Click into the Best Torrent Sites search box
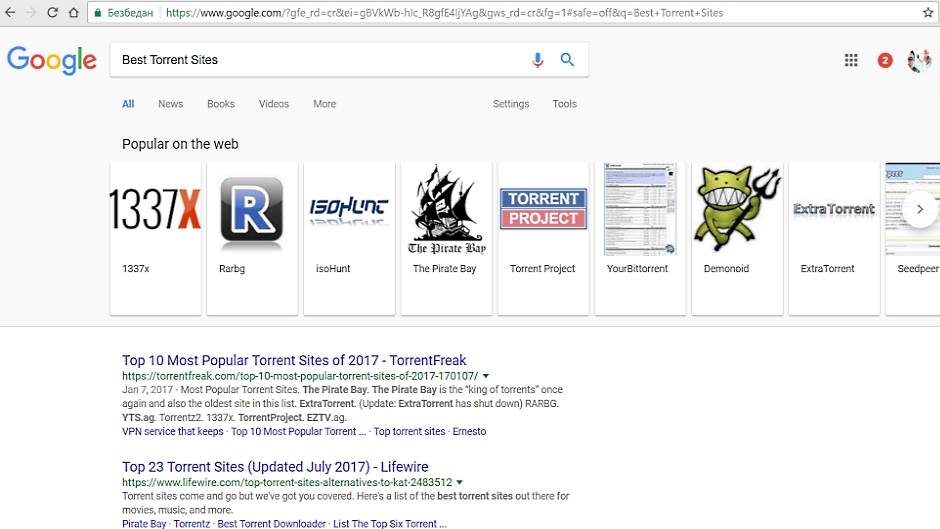 [x=320, y=60]
